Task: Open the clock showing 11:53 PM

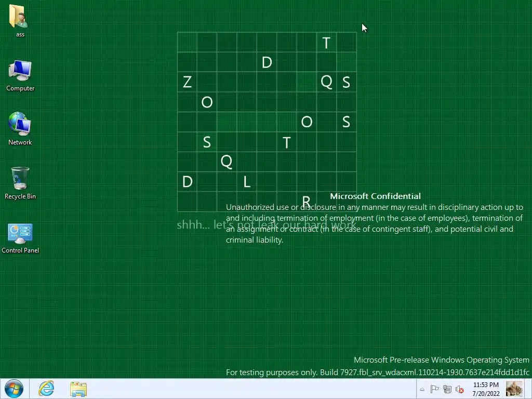Action: pyautogui.click(x=486, y=389)
